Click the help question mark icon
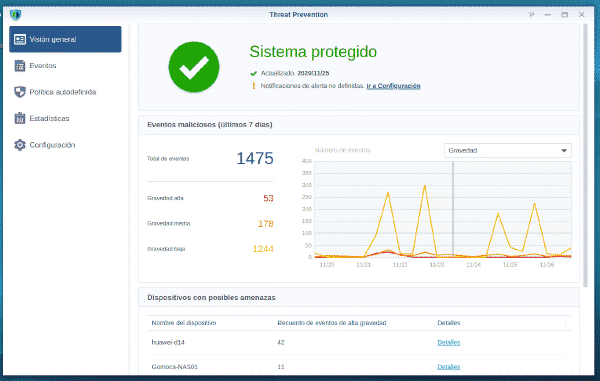 pyautogui.click(x=531, y=15)
